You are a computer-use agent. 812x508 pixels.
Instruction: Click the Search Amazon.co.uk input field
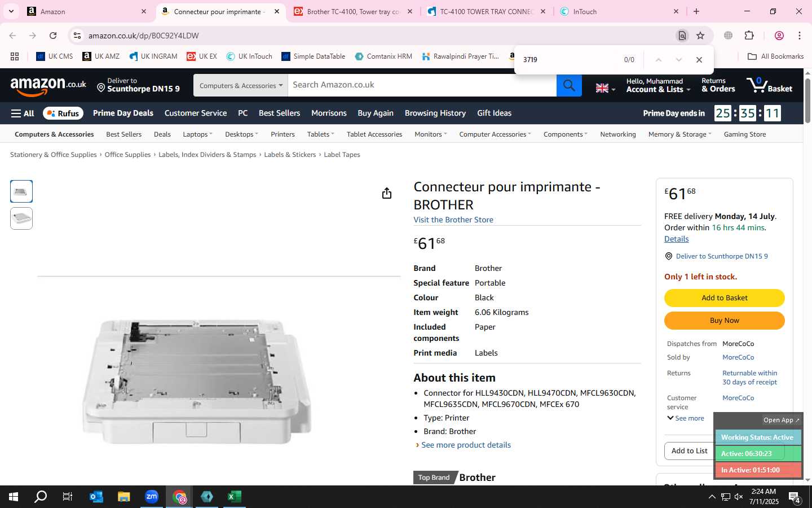click(x=422, y=85)
